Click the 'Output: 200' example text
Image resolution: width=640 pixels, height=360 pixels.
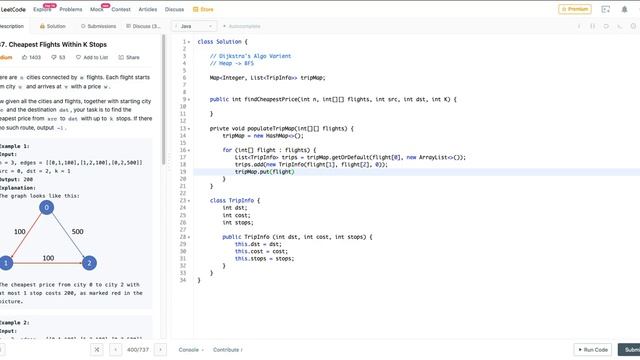(x=16, y=179)
